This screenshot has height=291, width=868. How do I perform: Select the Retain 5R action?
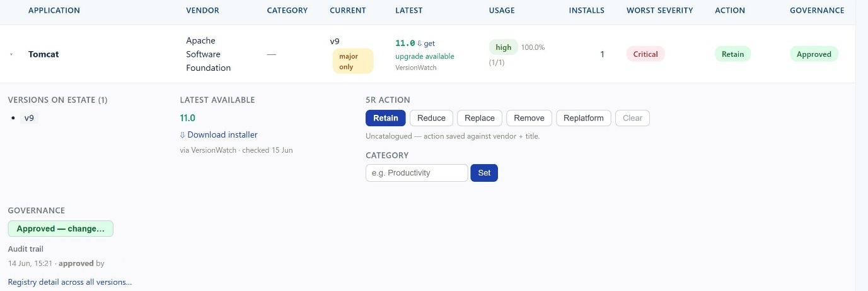click(x=386, y=118)
